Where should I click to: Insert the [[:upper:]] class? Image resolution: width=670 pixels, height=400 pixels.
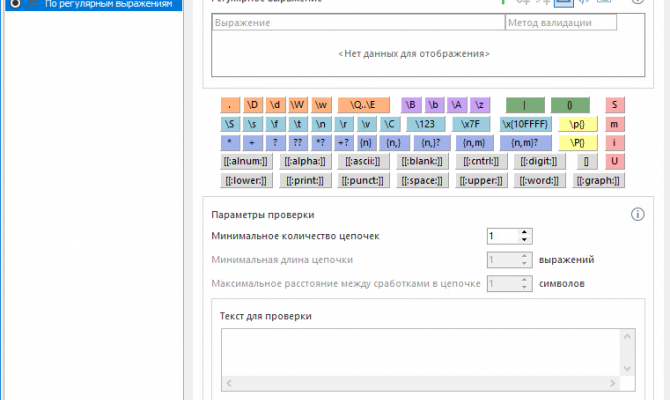(x=481, y=180)
